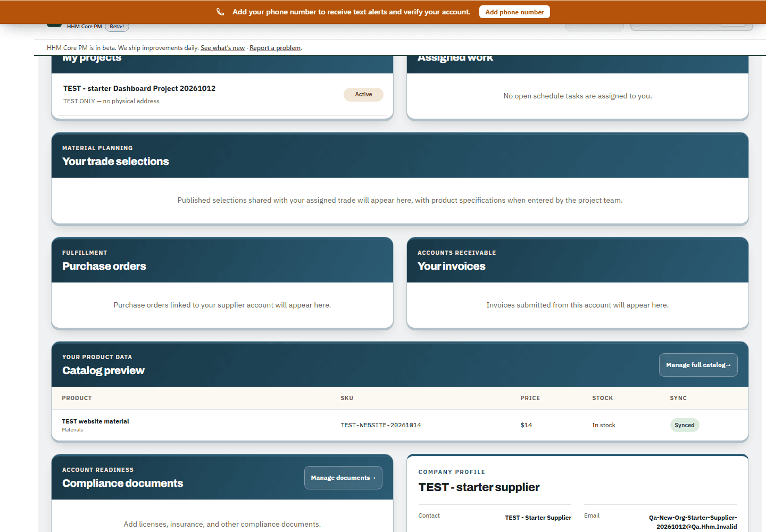This screenshot has width=766, height=532.
Task: Click the Active status badge
Action: click(363, 94)
